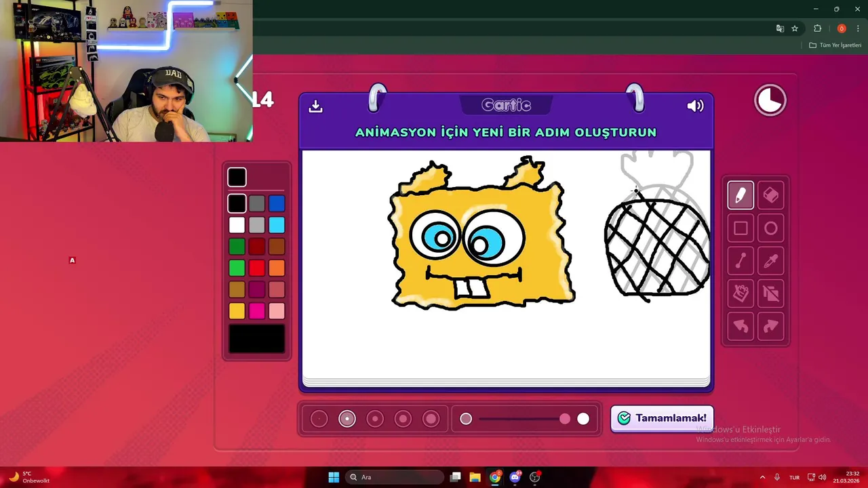Open Chrome from the taskbar
The width and height of the screenshot is (868, 488).
pos(495,477)
